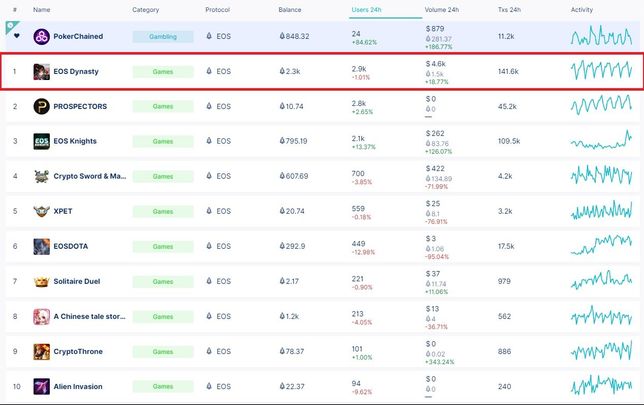Sort by Volume 24h column header

[x=442, y=9]
